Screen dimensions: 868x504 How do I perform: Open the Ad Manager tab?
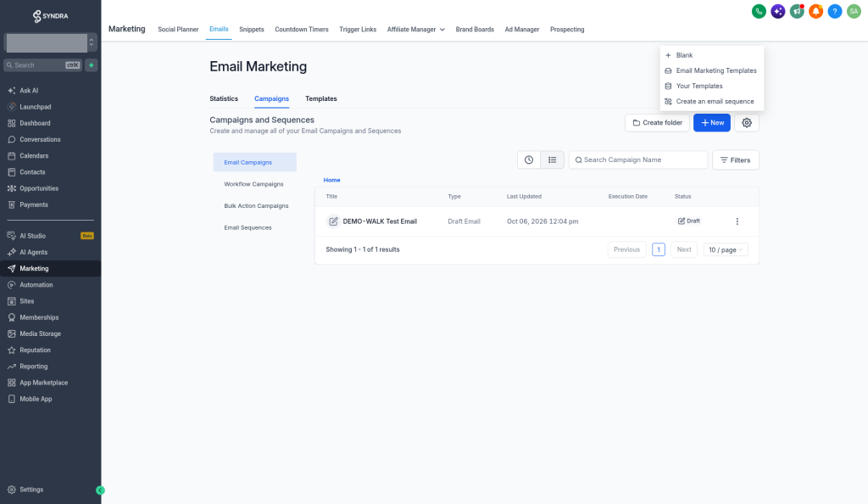(522, 30)
